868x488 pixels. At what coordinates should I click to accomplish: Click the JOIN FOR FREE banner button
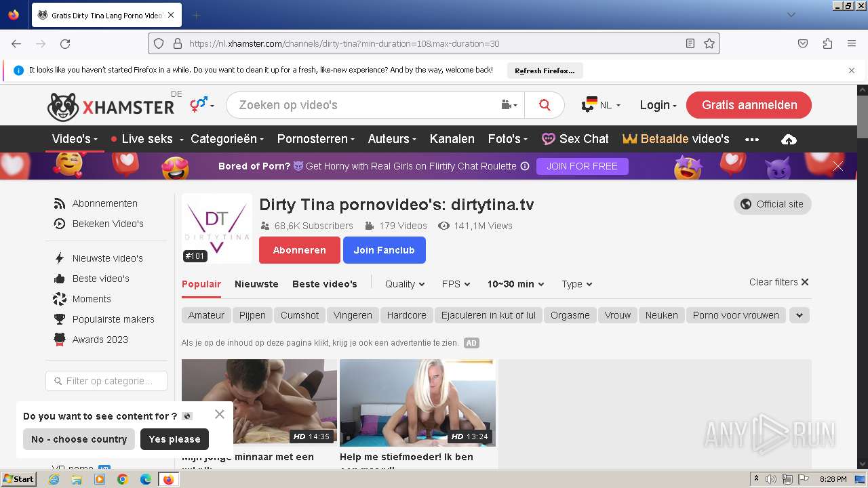[582, 166]
